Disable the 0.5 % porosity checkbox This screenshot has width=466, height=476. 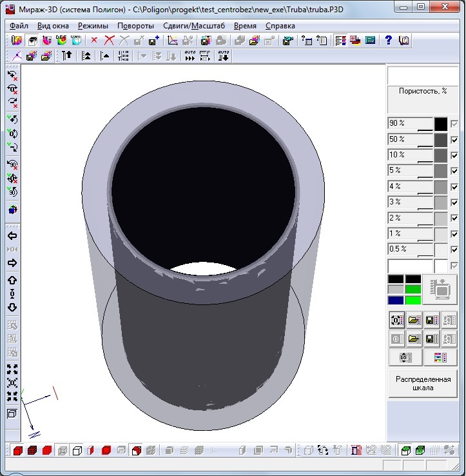tap(454, 250)
